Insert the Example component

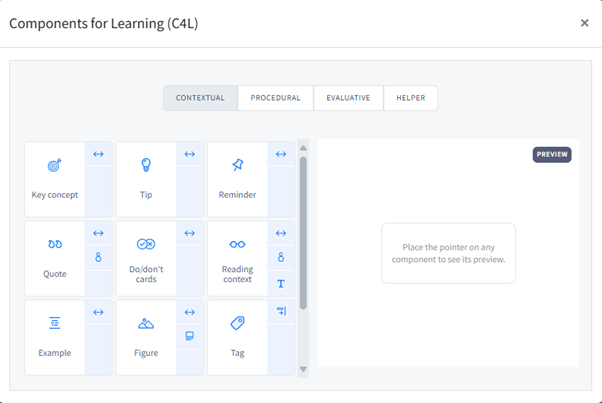tap(55, 336)
